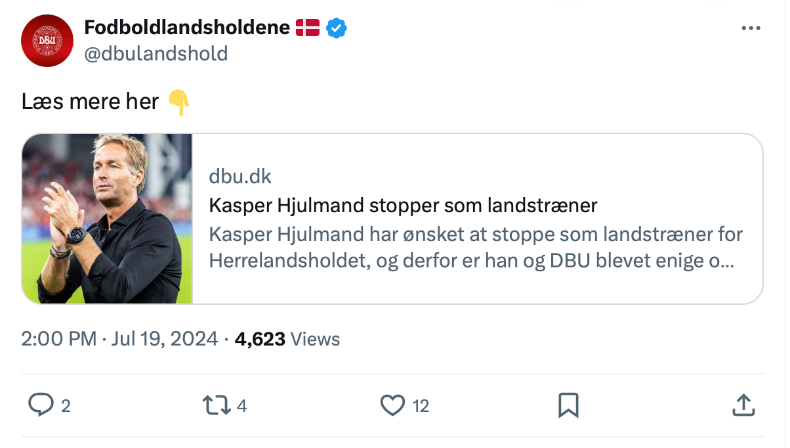Go to the @dbulandshold handle
This screenshot has height=448, width=790.
tap(156, 53)
